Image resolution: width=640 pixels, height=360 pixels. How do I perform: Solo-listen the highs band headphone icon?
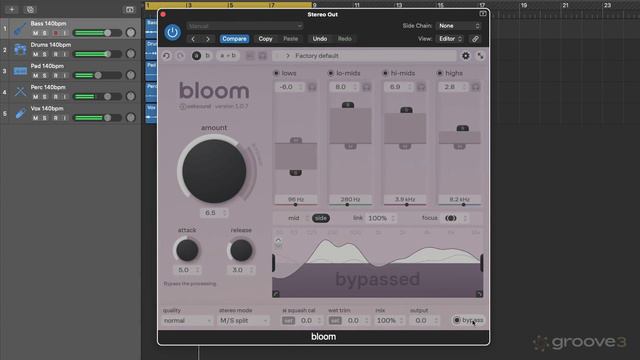pos(476,87)
